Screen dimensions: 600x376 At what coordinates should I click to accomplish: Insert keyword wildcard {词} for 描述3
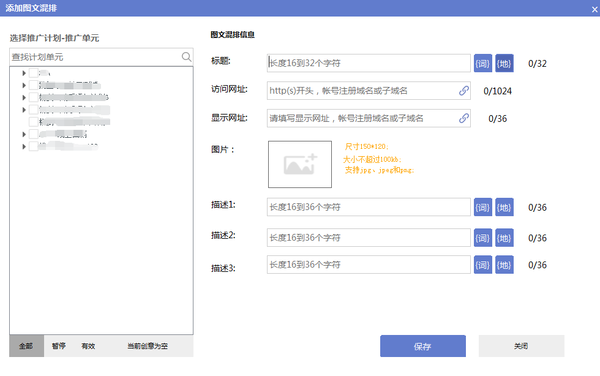click(x=483, y=265)
